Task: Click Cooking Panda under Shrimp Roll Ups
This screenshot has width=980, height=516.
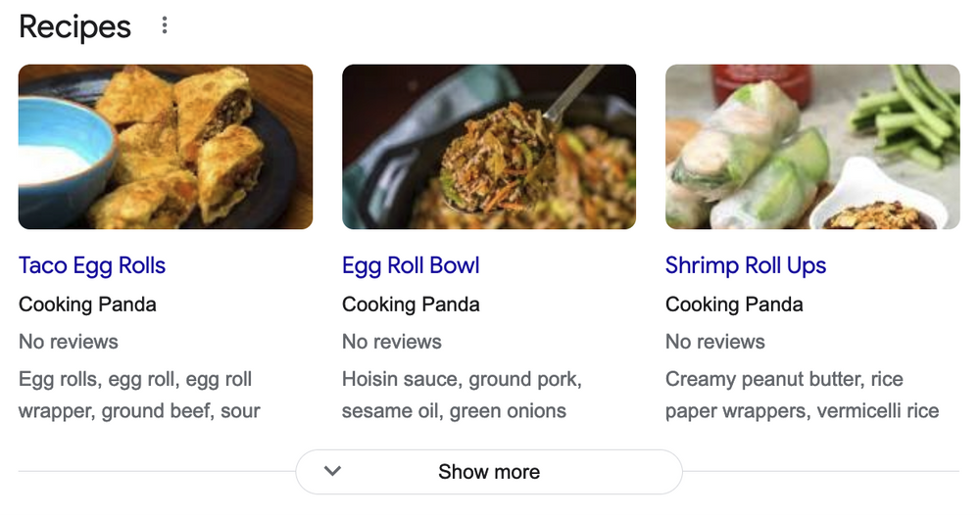Action: click(x=734, y=304)
